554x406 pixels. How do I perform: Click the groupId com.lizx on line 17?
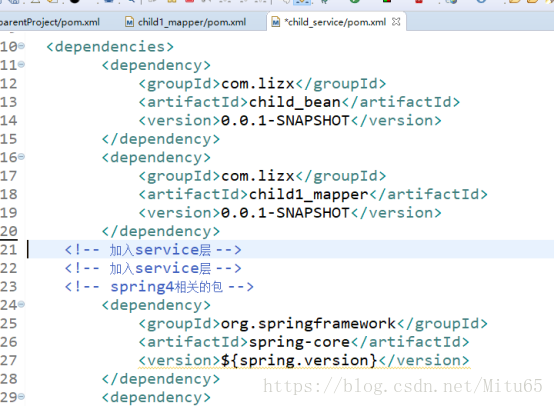point(258,176)
